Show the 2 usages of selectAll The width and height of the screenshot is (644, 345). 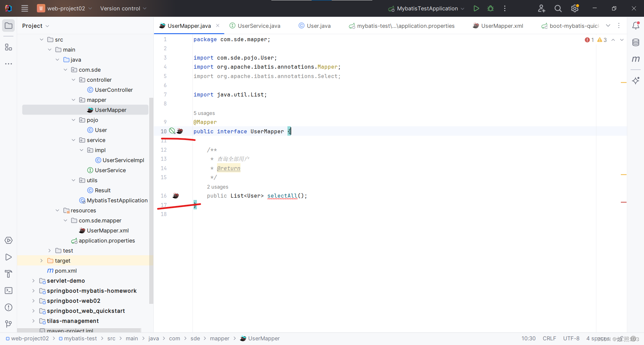coord(218,187)
